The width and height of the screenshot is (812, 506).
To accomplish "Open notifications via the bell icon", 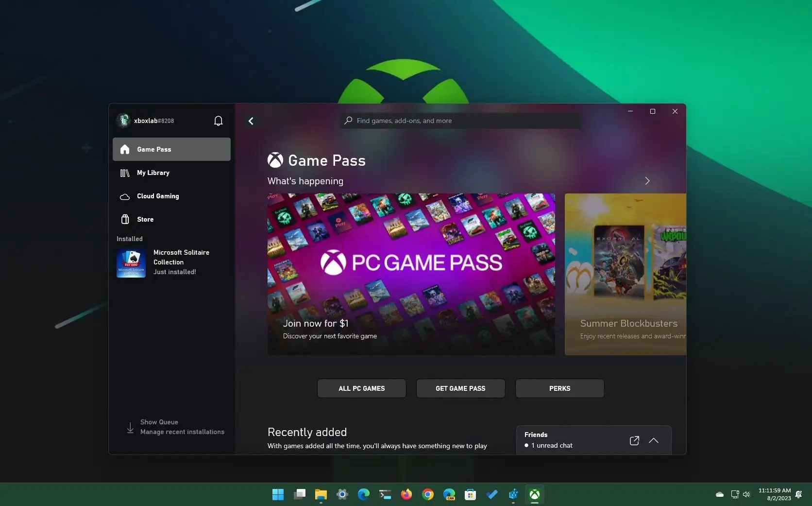I will point(218,121).
